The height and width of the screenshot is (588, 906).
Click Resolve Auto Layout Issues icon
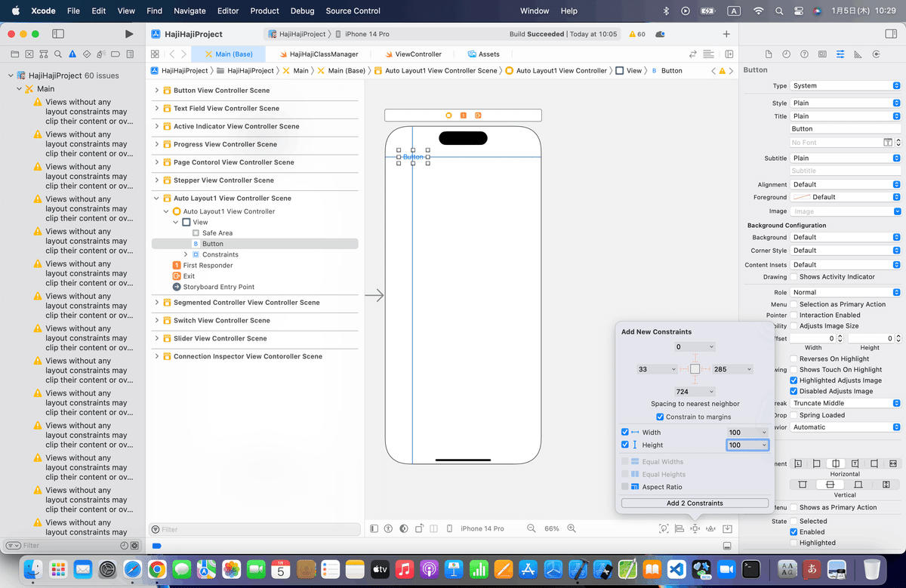[x=711, y=528]
